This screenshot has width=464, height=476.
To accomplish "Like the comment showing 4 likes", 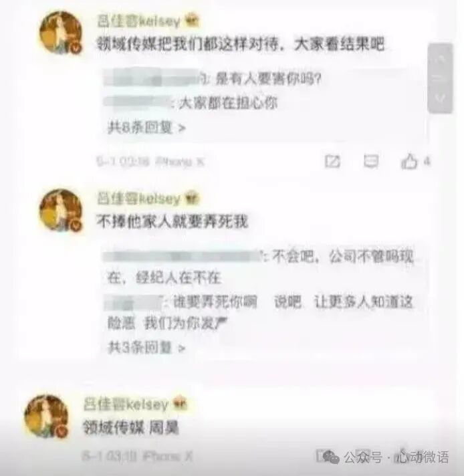I will 409,161.
